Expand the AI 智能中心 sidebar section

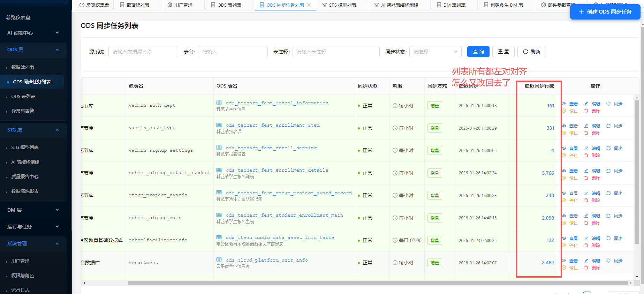click(33, 33)
